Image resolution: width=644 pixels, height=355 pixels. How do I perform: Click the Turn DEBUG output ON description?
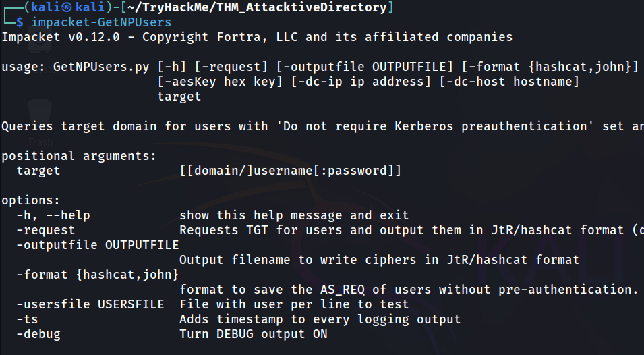(254, 334)
